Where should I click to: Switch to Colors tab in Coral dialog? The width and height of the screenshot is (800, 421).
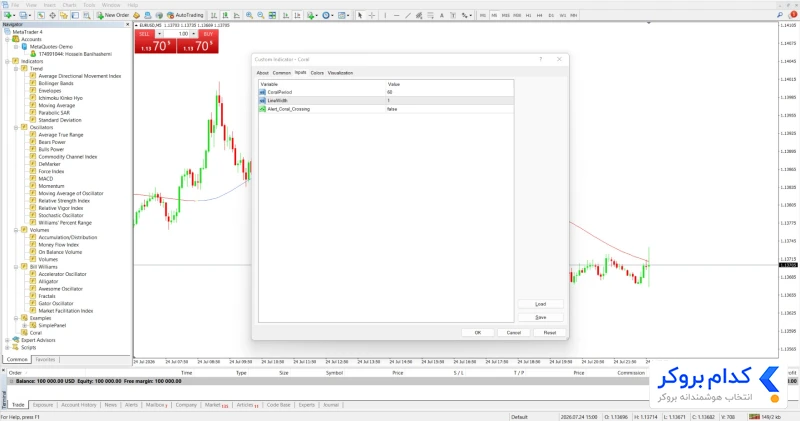pos(317,73)
